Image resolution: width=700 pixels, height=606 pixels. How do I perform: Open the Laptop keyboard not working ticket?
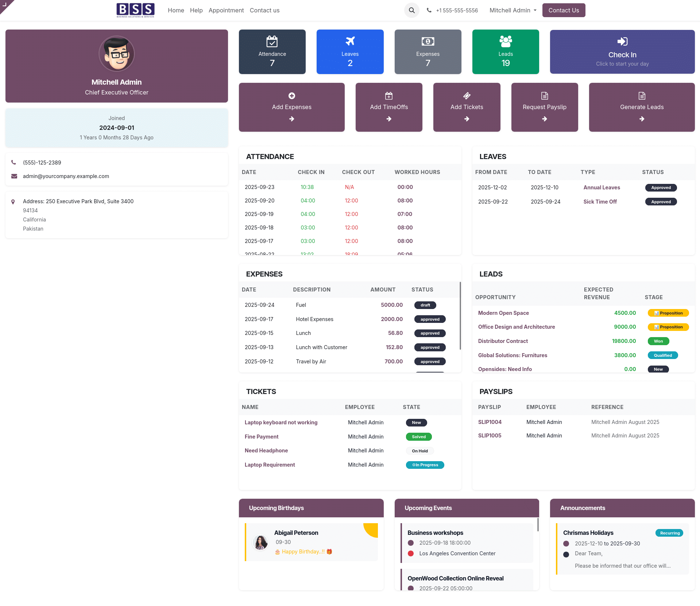coord(281,422)
